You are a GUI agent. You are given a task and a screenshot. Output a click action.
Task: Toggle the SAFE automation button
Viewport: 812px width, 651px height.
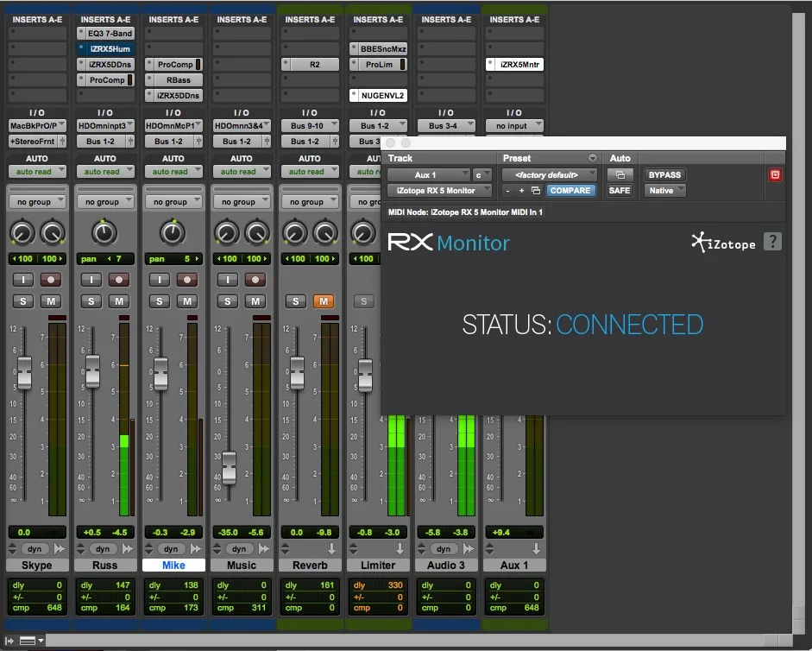[x=620, y=191]
